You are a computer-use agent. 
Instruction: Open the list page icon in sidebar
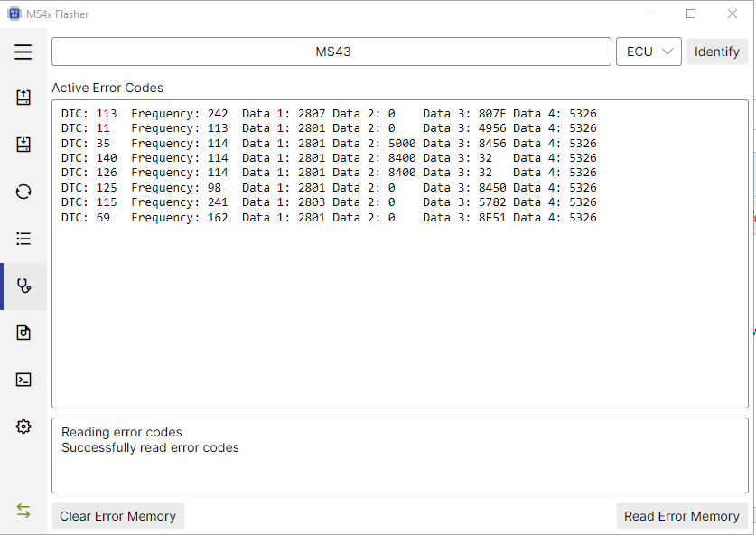23,239
